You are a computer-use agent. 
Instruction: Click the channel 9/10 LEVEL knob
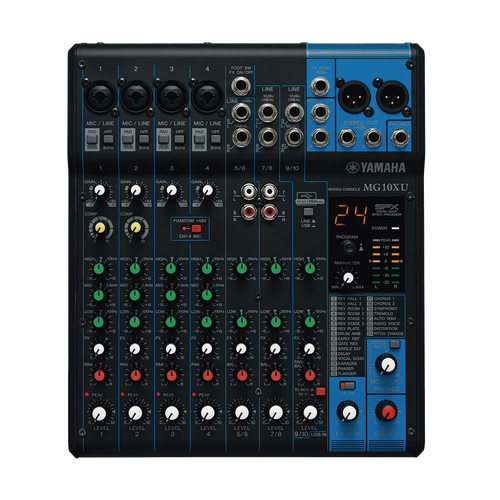pos(310,413)
